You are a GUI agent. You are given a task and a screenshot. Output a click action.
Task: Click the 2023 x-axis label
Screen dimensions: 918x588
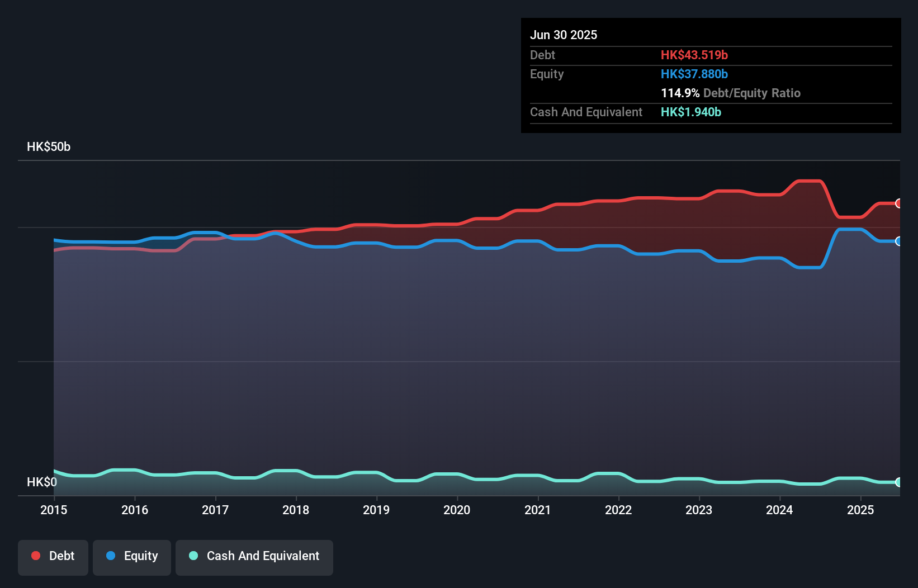point(699,510)
